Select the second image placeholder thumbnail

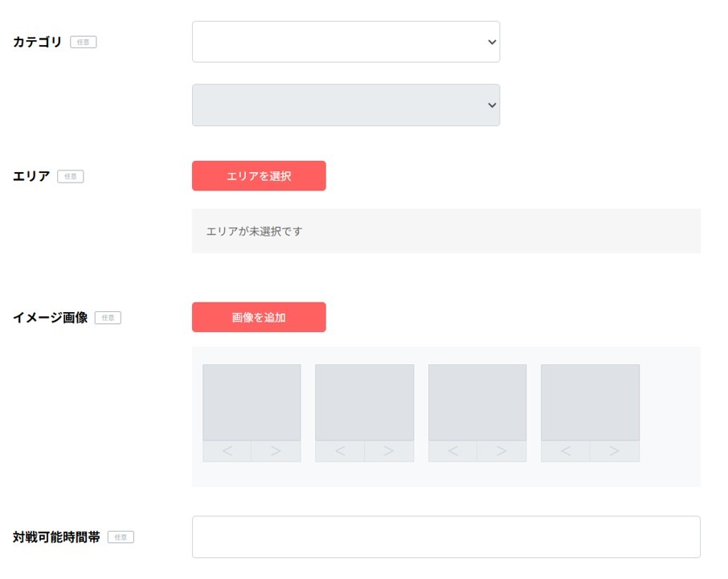point(364,402)
